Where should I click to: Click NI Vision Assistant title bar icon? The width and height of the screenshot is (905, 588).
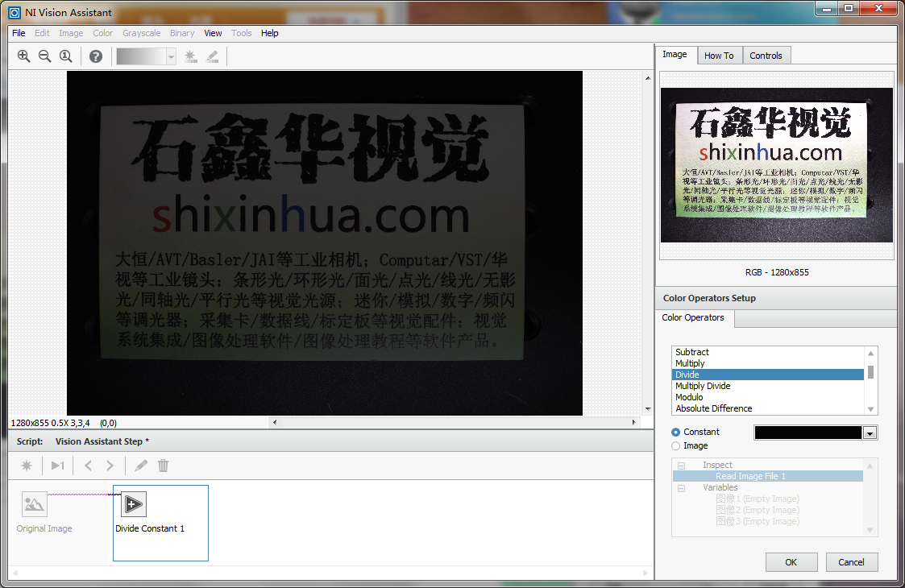point(15,12)
